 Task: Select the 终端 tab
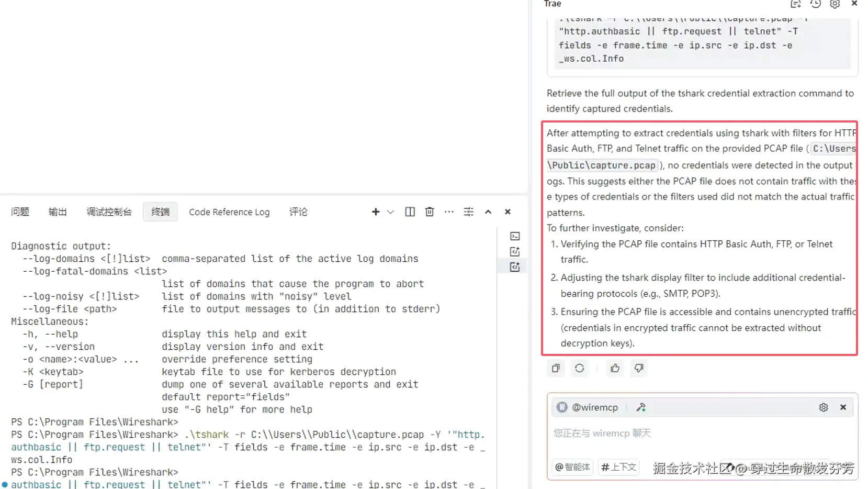(x=160, y=212)
